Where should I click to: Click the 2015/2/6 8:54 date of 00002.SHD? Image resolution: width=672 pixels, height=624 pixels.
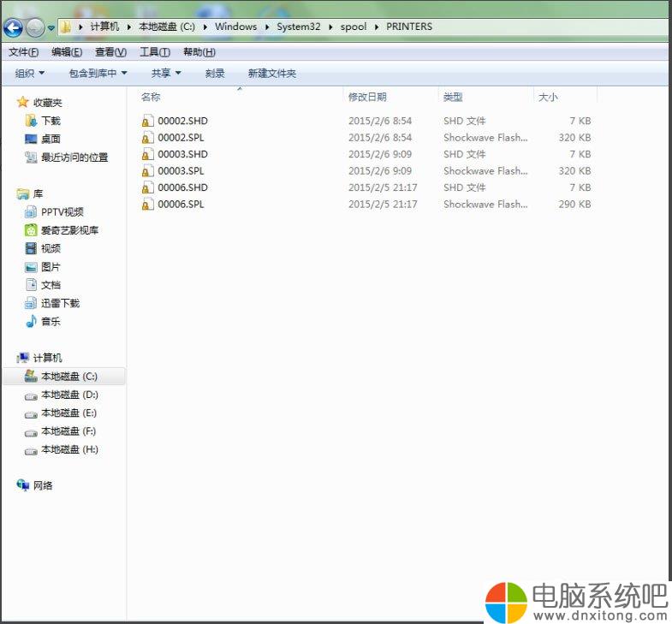pyautogui.click(x=380, y=121)
